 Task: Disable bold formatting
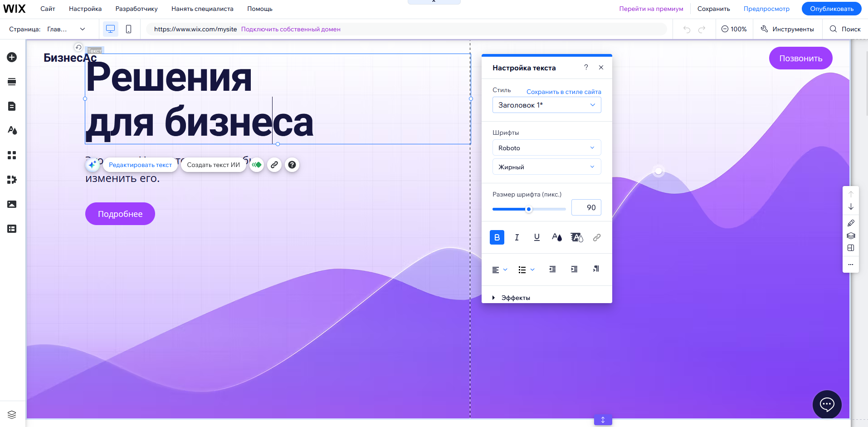(497, 237)
